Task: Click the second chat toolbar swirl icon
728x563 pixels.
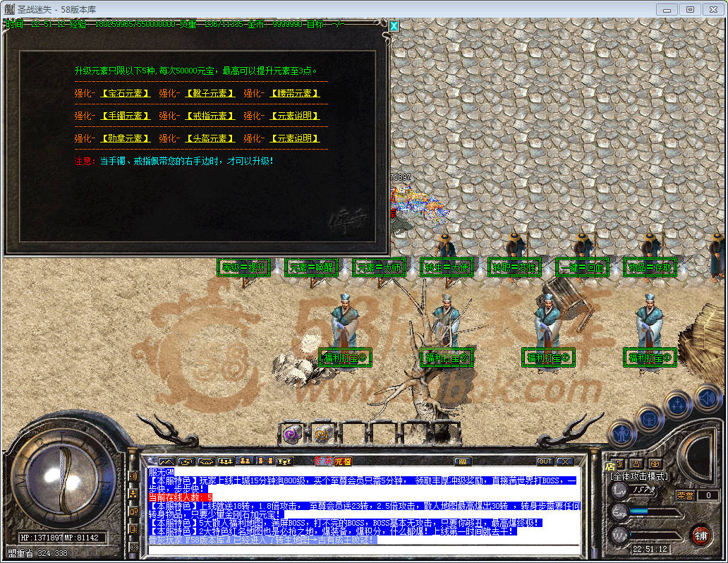Action: [186, 461]
